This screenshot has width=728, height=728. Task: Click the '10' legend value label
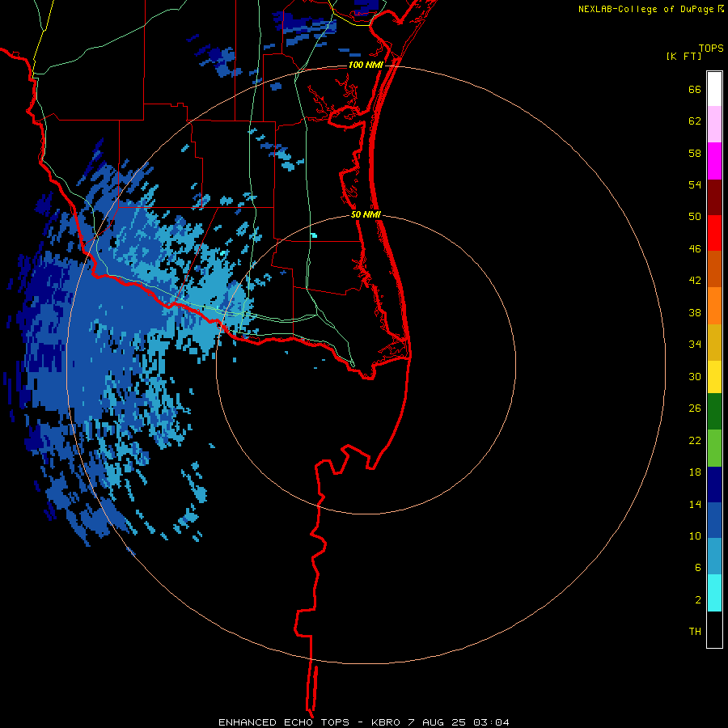695,535
